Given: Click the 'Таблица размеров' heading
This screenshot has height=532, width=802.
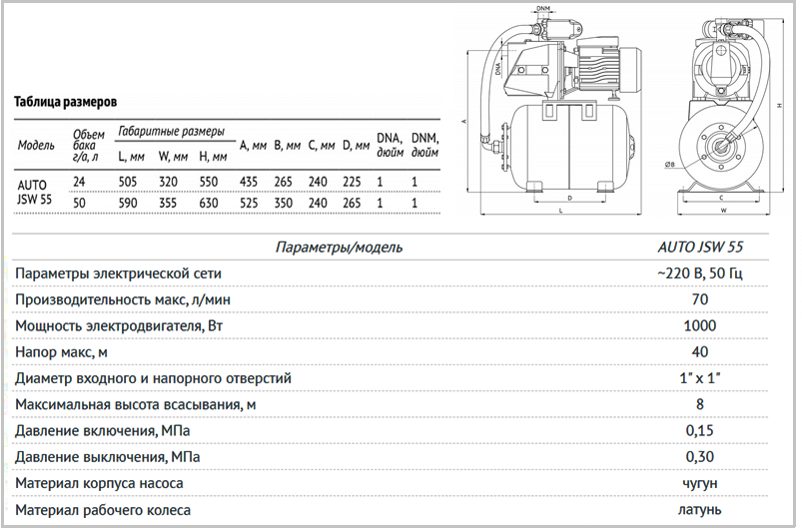Looking at the screenshot, I should pyautogui.click(x=65, y=102).
